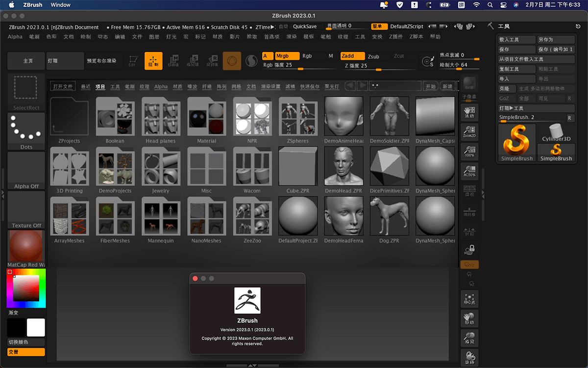Click the Zoom2D icon
The image size is (588, 368).
point(469,131)
